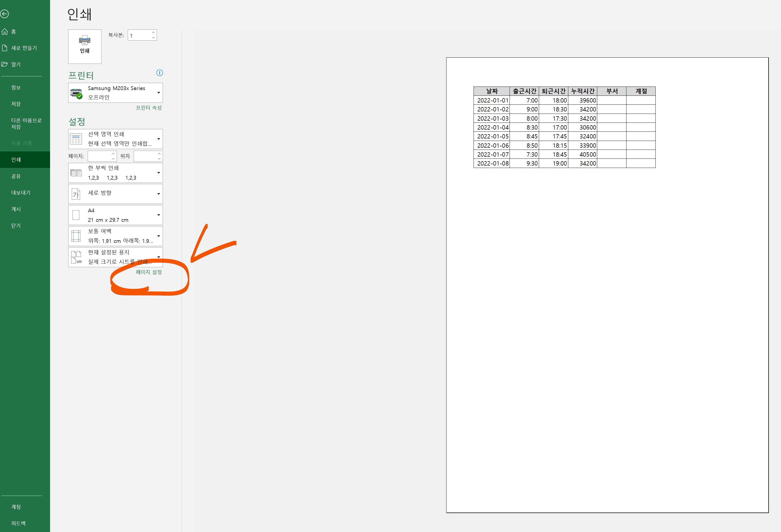Click the Open folder sidebar icon
The width and height of the screenshot is (781, 532).
5,64
